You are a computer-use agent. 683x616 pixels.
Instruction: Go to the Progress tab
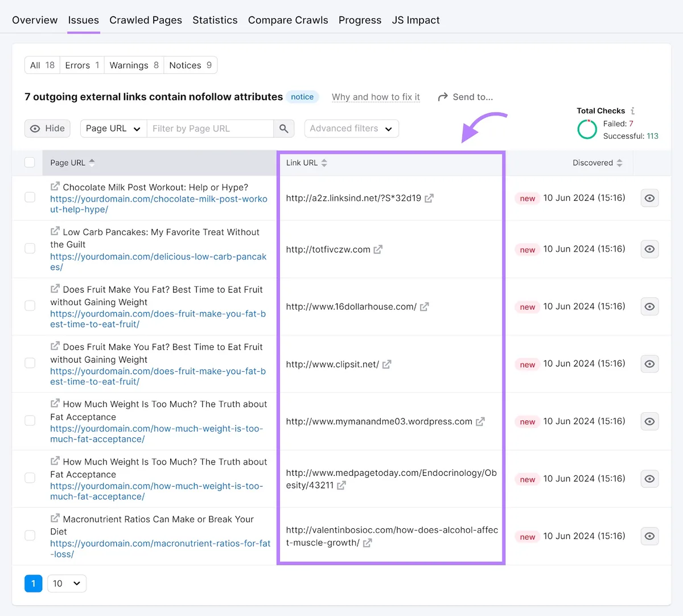[x=360, y=20]
